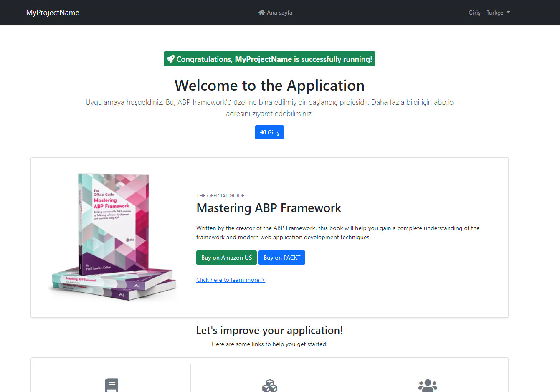Click the green congratulations banner
This screenshot has height=392, width=560.
coord(269,59)
